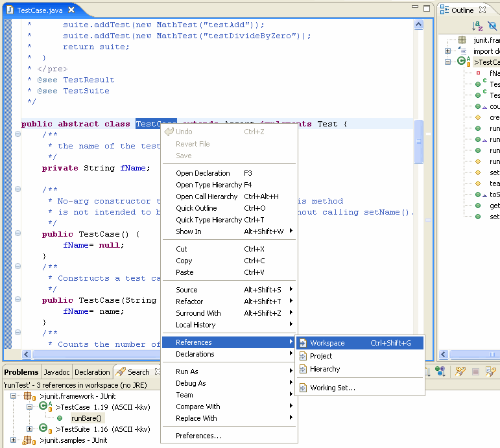This screenshot has width=500, height=448.
Task: Click the Outline view tab icon
Action: (x=444, y=10)
